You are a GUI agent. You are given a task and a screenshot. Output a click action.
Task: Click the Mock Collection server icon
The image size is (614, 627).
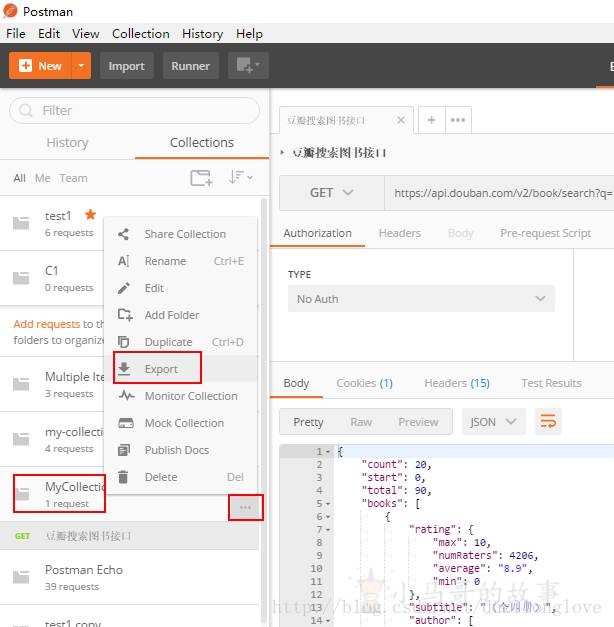[126, 423]
